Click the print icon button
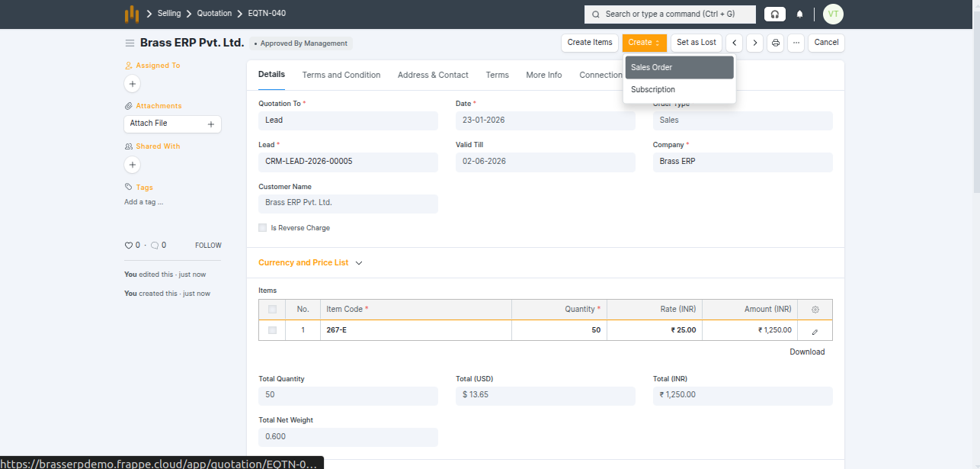The height and width of the screenshot is (469, 980). tap(775, 43)
